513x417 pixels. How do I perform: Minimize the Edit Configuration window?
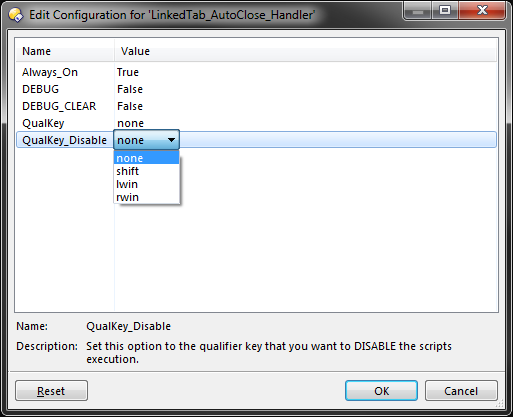click(x=418, y=11)
